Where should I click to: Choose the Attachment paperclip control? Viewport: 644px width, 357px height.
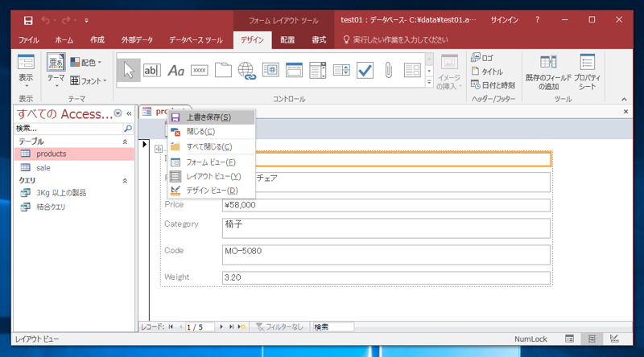(389, 70)
